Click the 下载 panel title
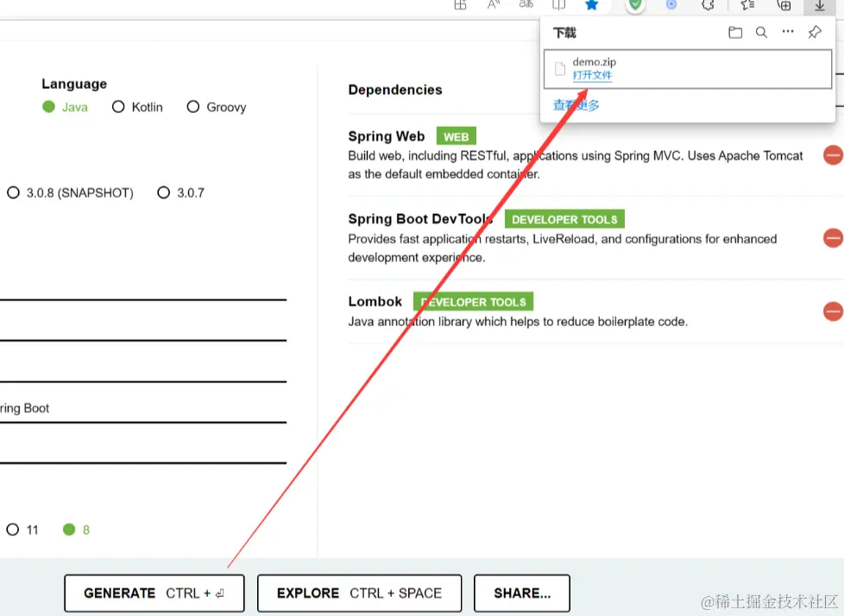 pos(564,33)
